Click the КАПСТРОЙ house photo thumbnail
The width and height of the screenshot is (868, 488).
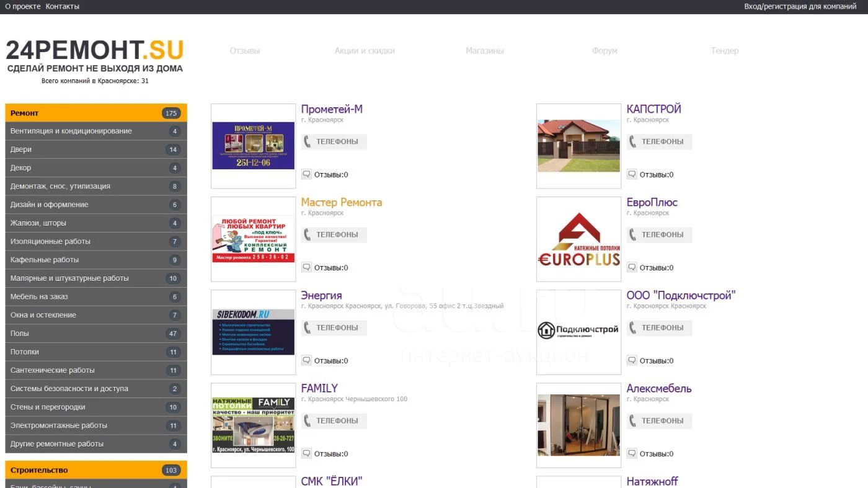578,146
